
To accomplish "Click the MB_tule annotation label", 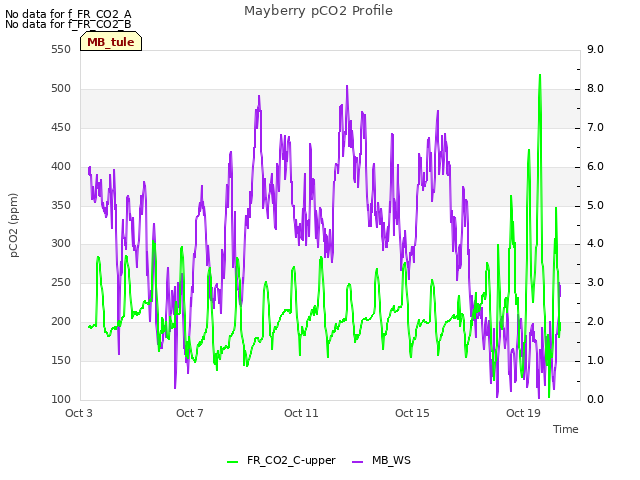I will pos(111,42).
